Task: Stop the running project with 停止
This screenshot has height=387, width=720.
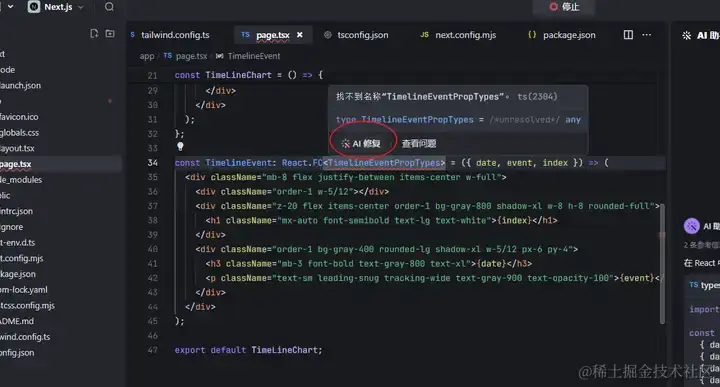Action: pyautogui.click(x=564, y=7)
